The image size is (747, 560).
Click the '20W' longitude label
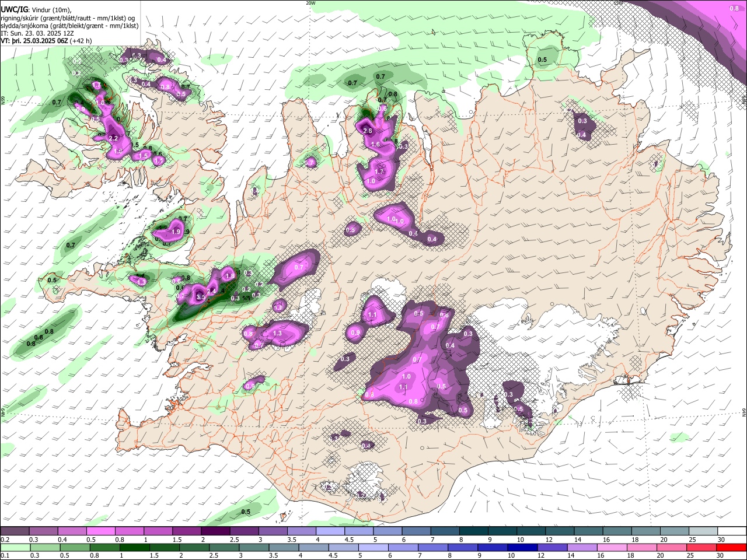point(311,3)
